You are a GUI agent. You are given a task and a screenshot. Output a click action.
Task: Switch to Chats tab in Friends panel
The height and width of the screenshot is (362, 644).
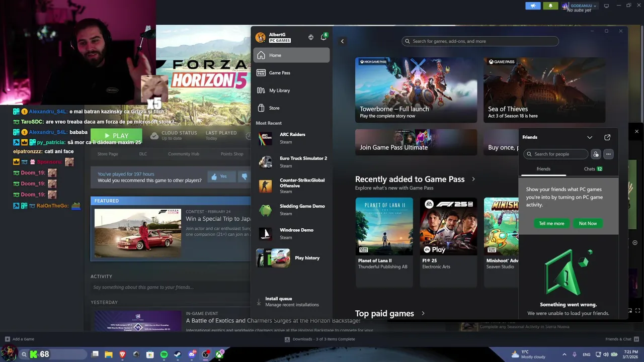pyautogui.click(x=593, y=169)
